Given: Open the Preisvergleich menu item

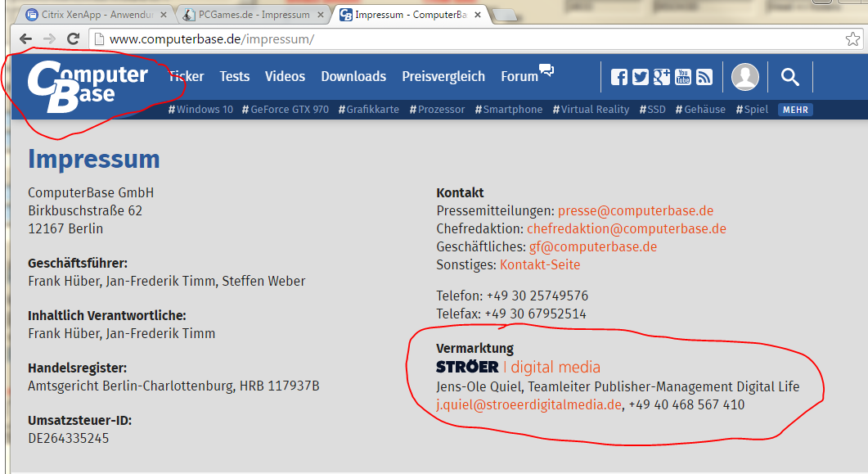Looking at the screenshot, I should [443, 76].
